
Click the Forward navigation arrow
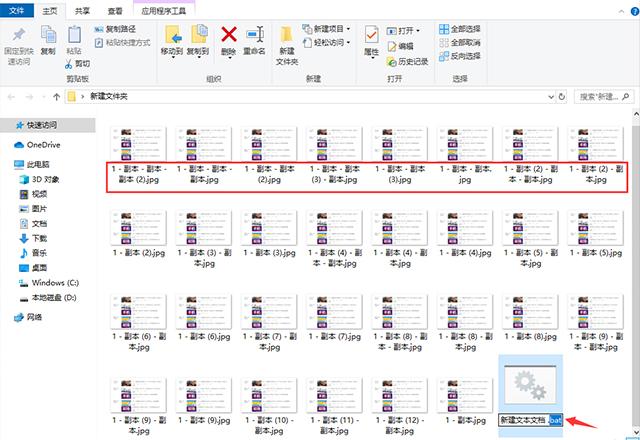click(x=29, y=97)
